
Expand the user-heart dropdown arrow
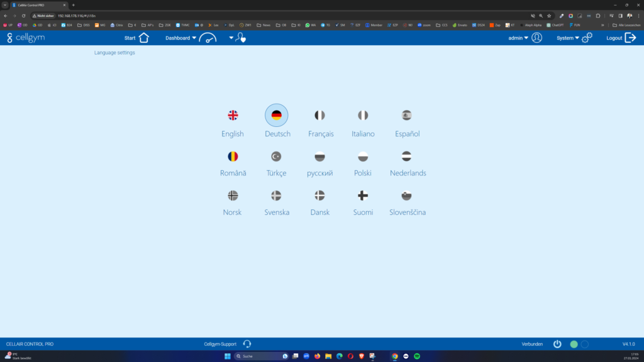pos(231,38)
